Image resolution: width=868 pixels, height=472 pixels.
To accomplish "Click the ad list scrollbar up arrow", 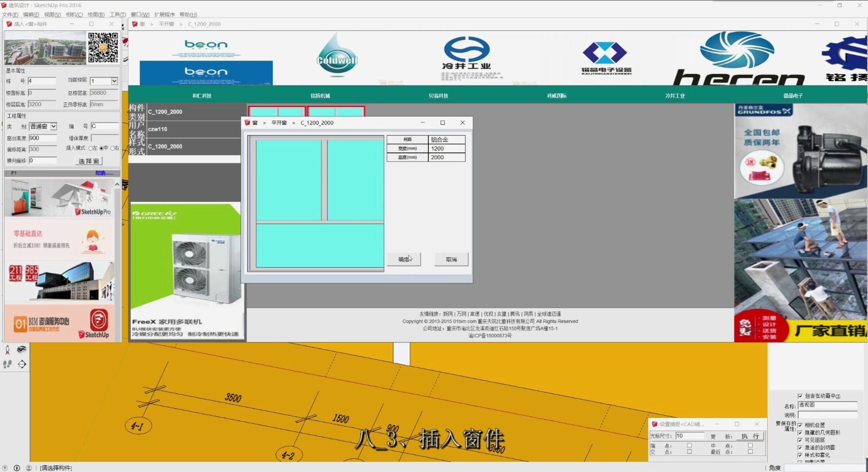I will [x=117, y=185].
